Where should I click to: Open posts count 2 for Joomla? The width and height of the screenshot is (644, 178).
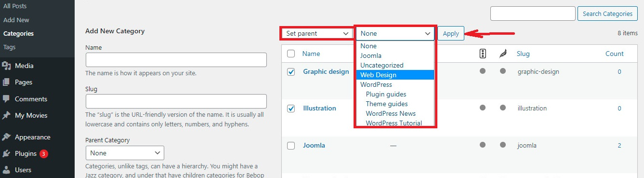coord(619,145)
